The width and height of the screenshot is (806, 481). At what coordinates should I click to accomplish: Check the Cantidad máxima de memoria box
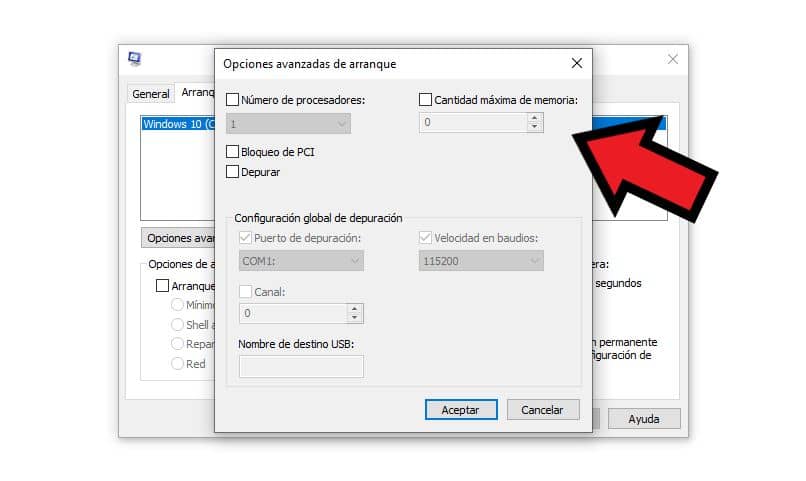tap(425, 100)
